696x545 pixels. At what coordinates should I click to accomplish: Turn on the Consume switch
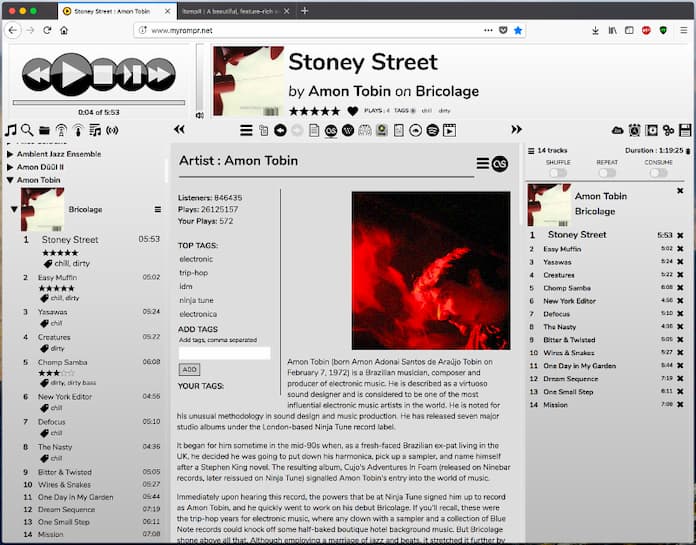pos(657,173)
